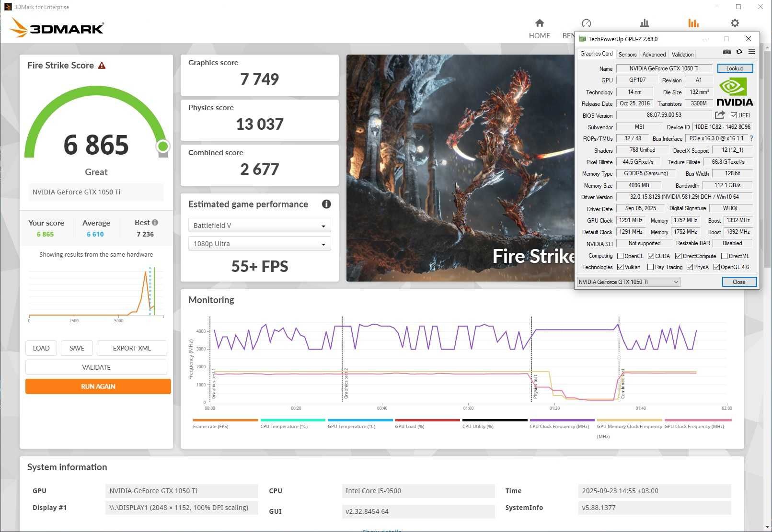772x532 pixels.
Task: Click the GPU-Z title bar app icon
Action: pyautogui.click(x=583, y=39)
